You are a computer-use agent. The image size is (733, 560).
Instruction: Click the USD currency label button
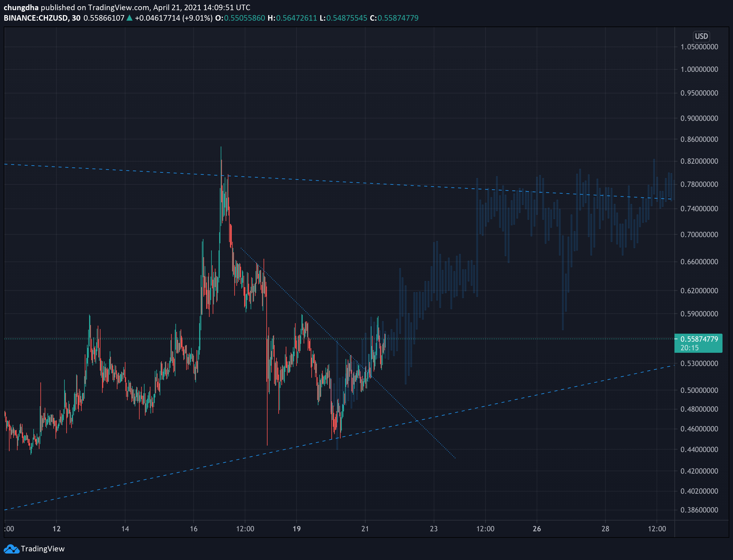[x=701, y=36]
